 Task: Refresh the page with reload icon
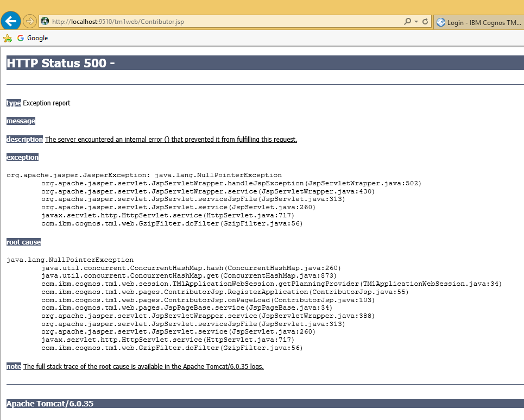[x=425, y=21]
